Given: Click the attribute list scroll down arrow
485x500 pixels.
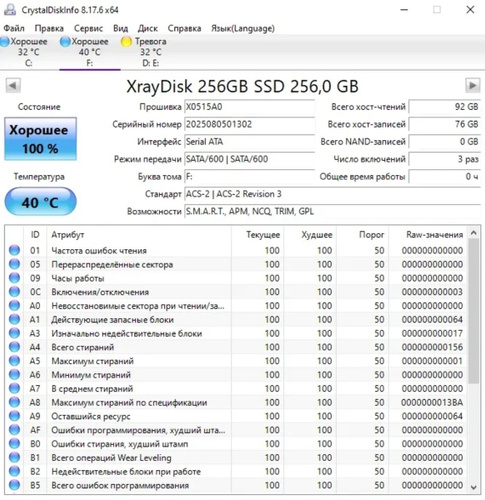Looking at the screenshot, I should pos(474,487).
